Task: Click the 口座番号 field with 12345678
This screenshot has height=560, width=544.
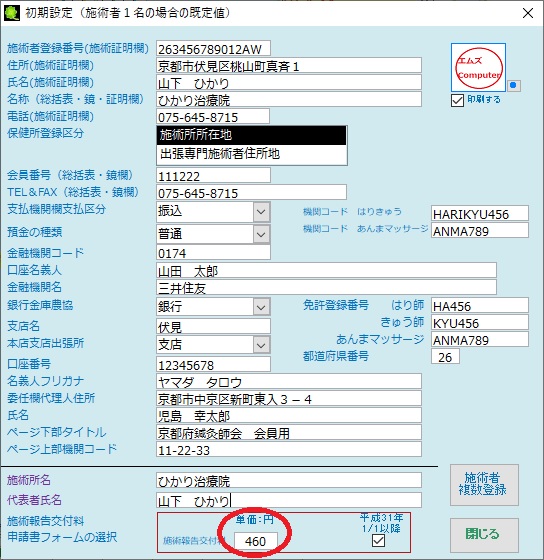Action: click(x=213, y=364)
